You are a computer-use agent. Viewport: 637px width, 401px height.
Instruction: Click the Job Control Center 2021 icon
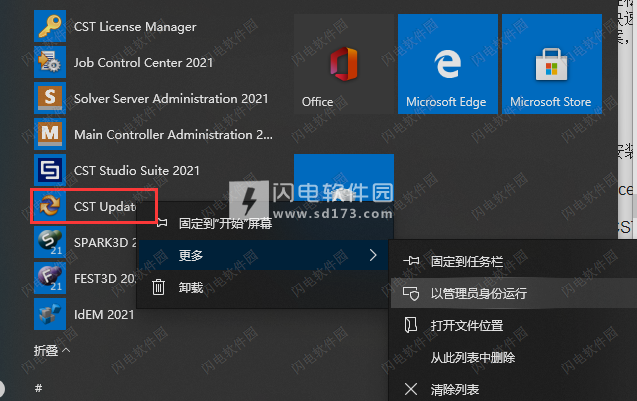click(50, 62)
